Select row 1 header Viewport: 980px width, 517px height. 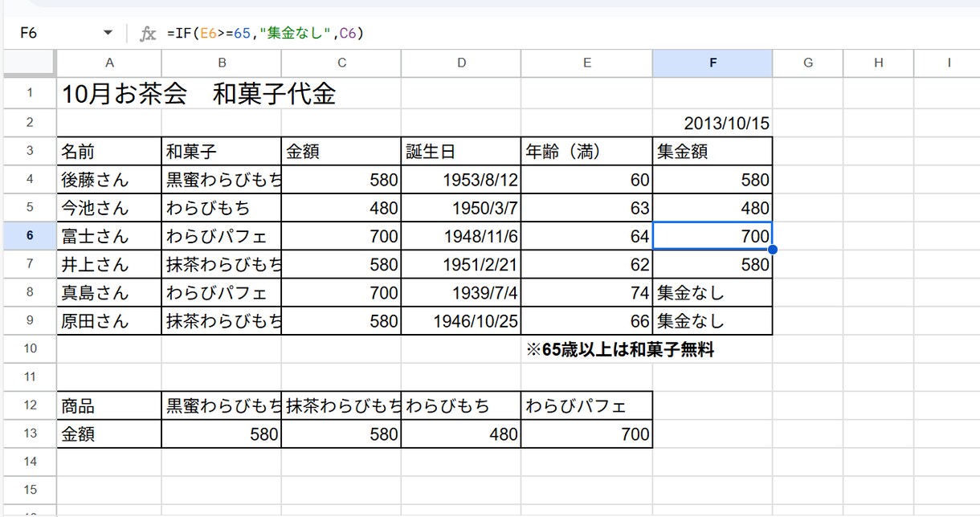(30, 93)
